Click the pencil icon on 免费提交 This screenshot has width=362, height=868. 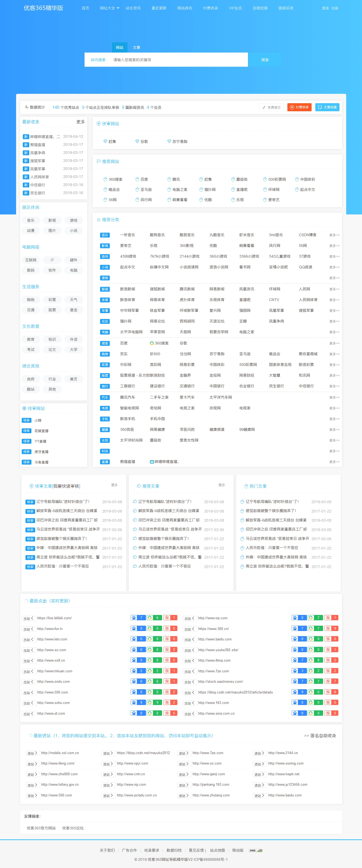point(264,107)
